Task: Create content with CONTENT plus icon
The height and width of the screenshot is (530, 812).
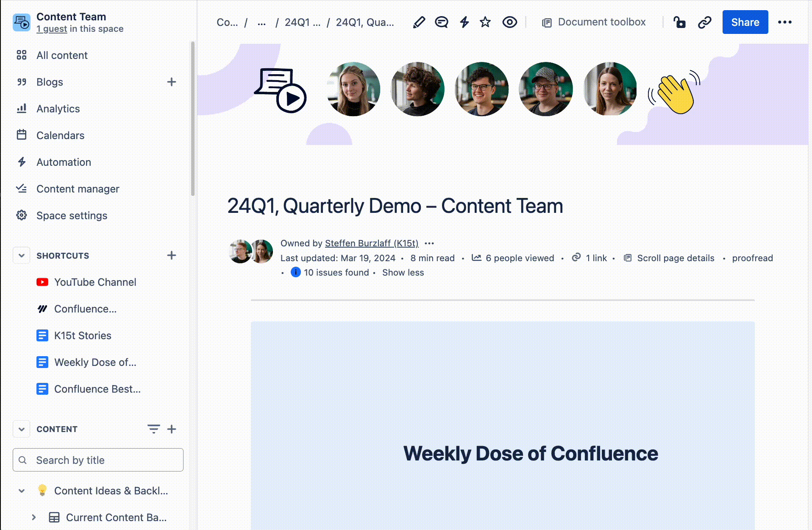Action: pyautogui.click(x=171, y=429)
